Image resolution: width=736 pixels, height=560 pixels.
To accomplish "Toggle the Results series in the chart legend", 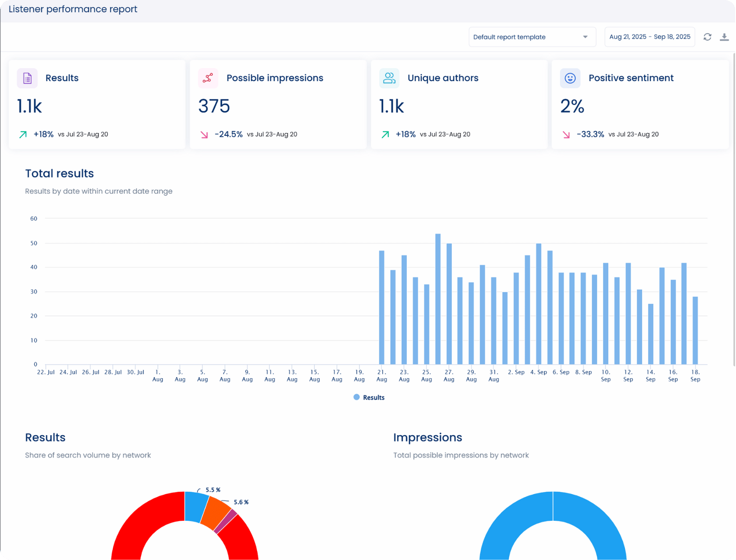I will coord(369,397).
